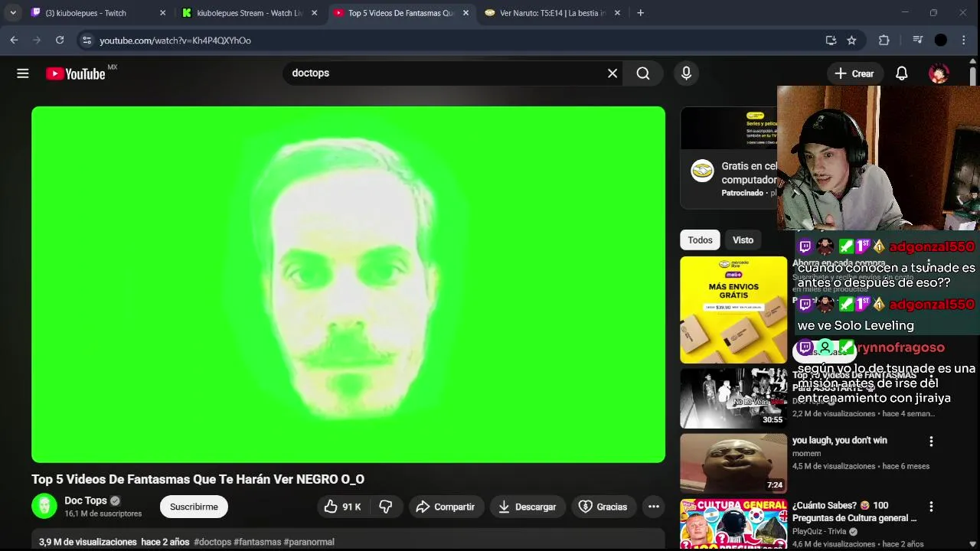Screen dimensions: 980x551
Task: Dislike the video with thumbs down
Action: pos(386,507)
